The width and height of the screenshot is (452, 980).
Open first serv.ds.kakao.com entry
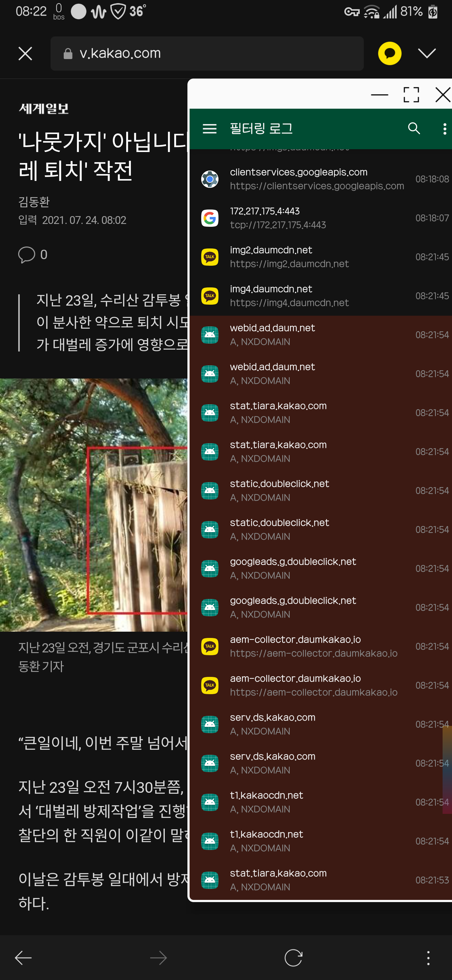point(320,724)
